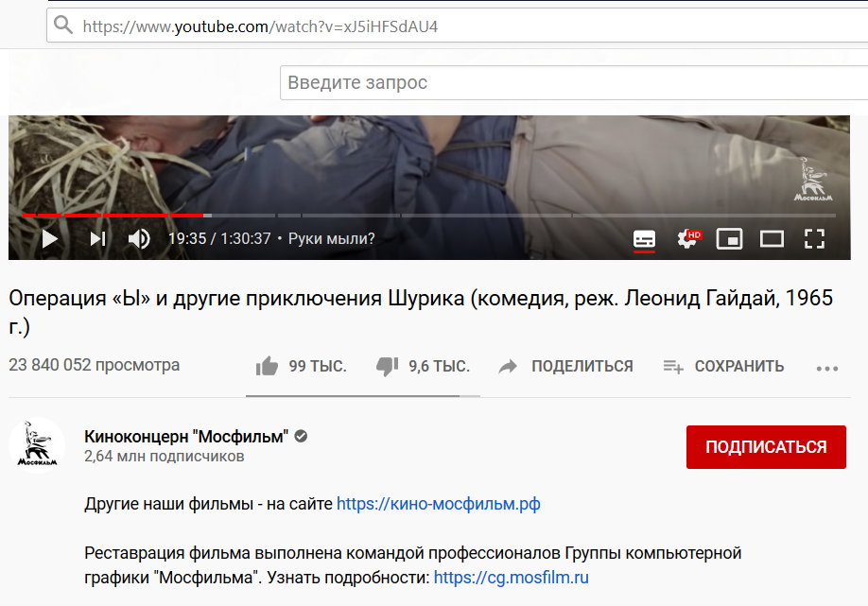Screen dimensions: 868x606
Task: Open the кино-мосфильм.рф link
Action: pyautogui.click(x=439, y=504)
